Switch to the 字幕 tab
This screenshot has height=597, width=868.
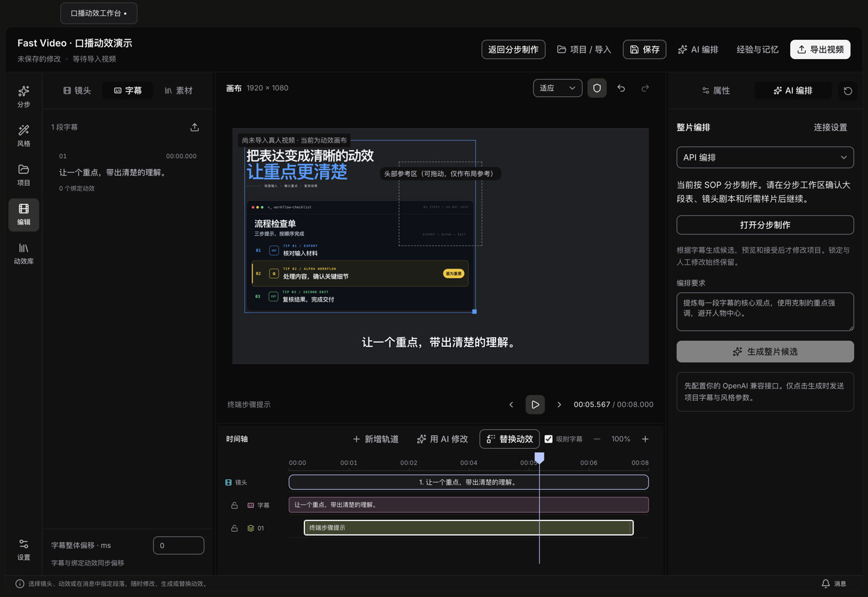[128, 90]
